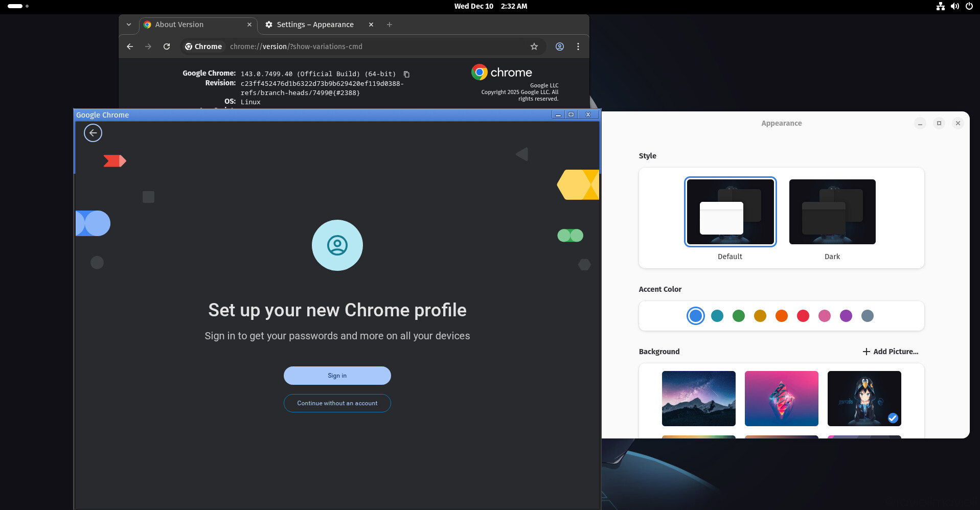Select the Dark style option
Screen dimensions: 980x510
pyautogui.click(x=832, y=212)
